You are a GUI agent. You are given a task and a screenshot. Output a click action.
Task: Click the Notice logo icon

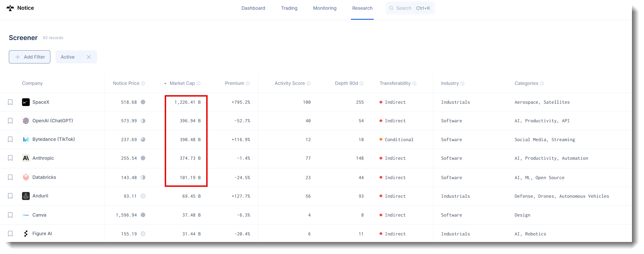click(10, 8)
